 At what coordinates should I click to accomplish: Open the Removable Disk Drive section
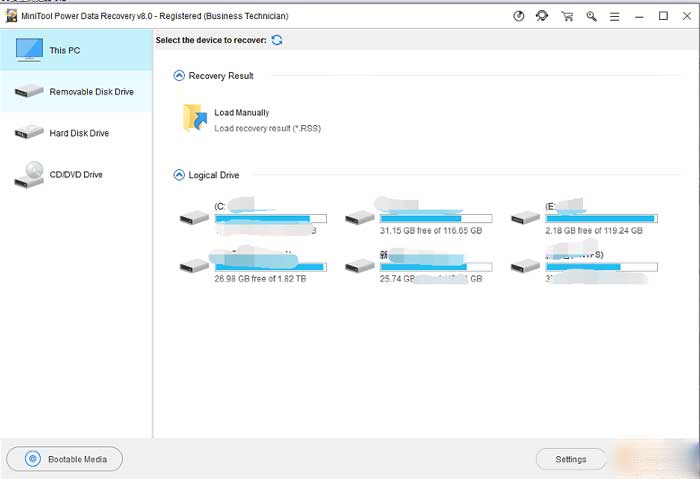click(76, 92)
